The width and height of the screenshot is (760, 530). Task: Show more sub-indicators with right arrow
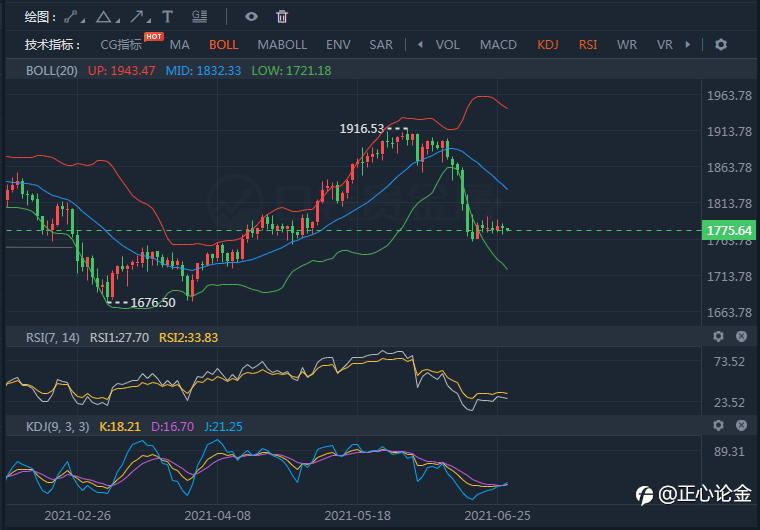tap(687, 45)
